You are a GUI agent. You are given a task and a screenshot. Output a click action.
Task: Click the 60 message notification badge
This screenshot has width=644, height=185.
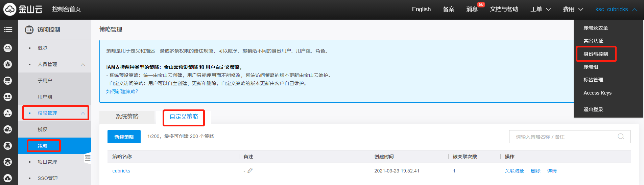pyautogui.click(x=481, y=4)
